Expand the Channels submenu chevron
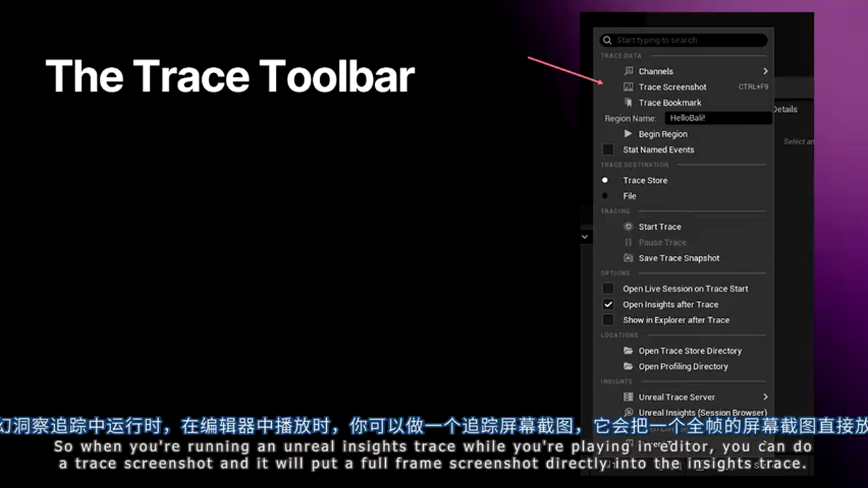Image resolution: width=868 pixels, height=488 pixels. coord(765,71)
